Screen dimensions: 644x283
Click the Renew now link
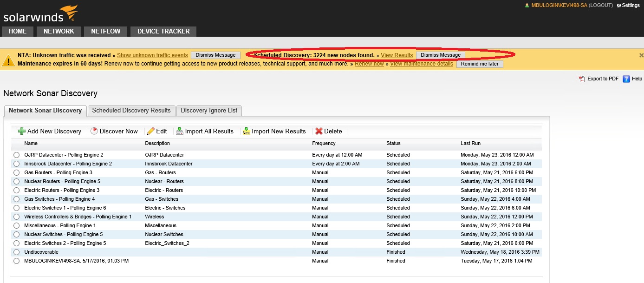369,64
